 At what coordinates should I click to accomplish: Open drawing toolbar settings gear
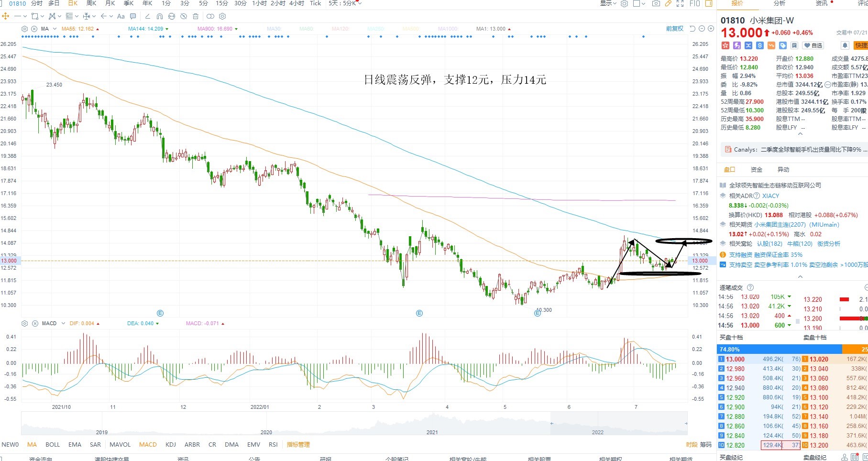tap(222, 16)
